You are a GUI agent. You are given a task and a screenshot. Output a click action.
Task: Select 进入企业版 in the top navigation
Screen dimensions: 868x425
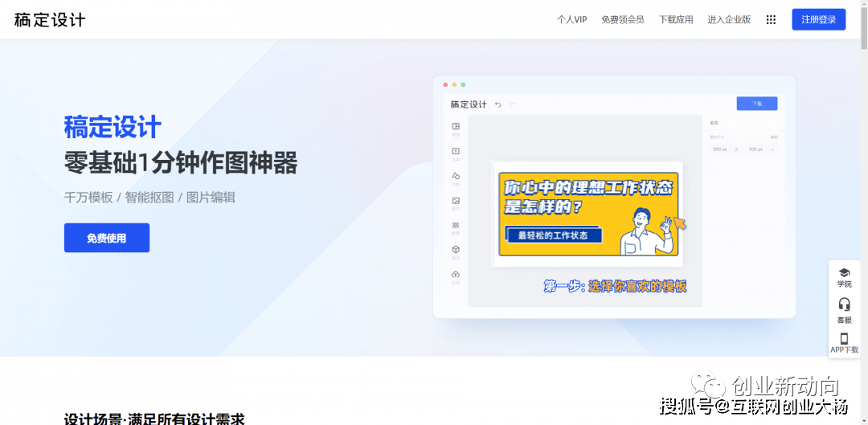729,20
